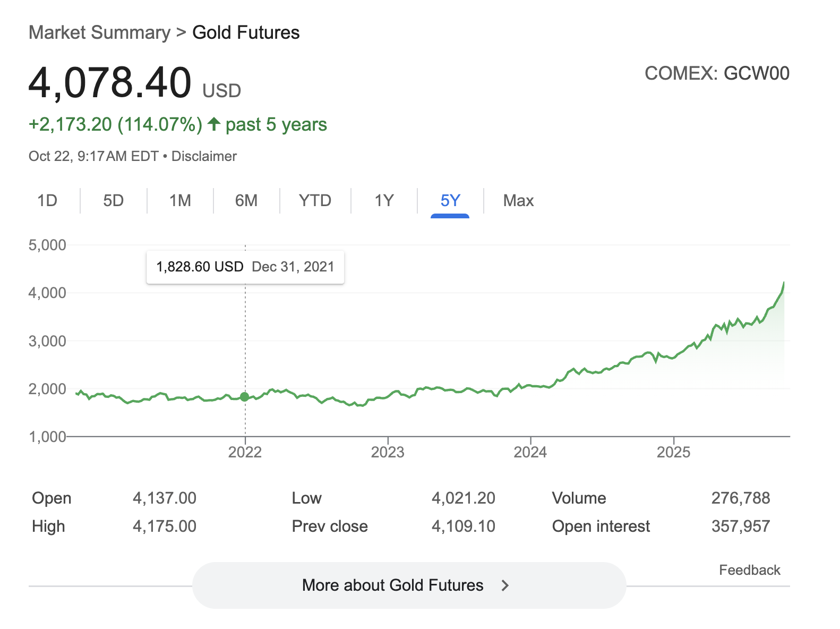This screenshot has width=840, height=629.
Task: Click the chevron arrow beside More about
Action: click(x=505, y=585)
